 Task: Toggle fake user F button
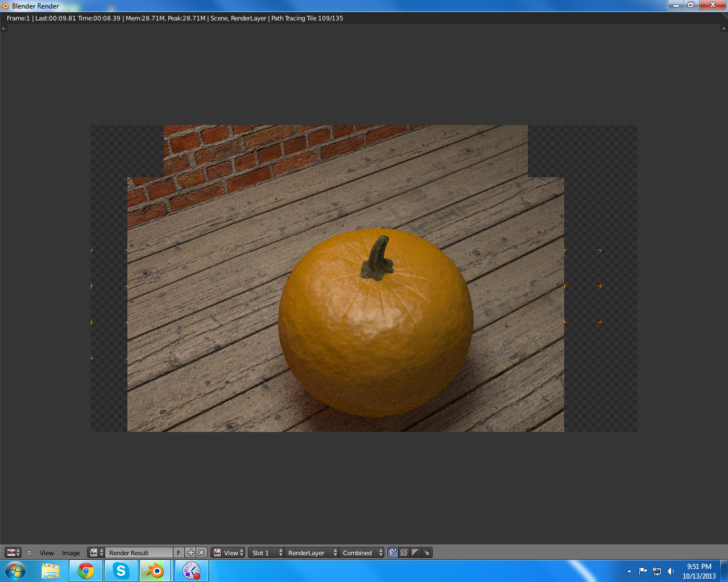click(x=179, y=553)
